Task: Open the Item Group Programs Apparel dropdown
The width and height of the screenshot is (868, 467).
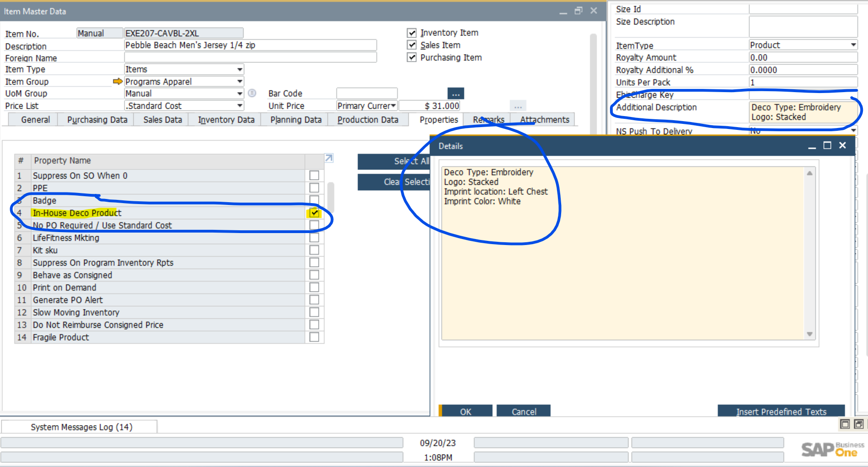Action: [x=240, y=82]
